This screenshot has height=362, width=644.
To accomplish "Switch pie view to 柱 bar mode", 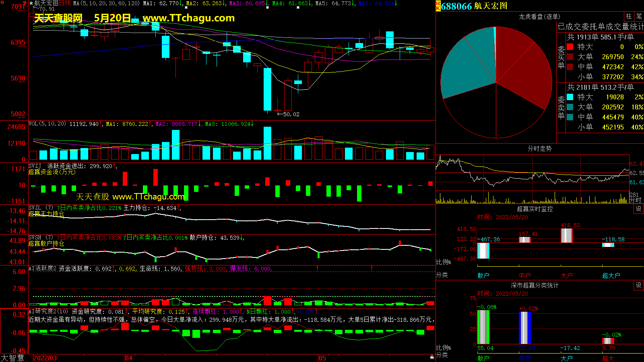I will tap(629, 16).
